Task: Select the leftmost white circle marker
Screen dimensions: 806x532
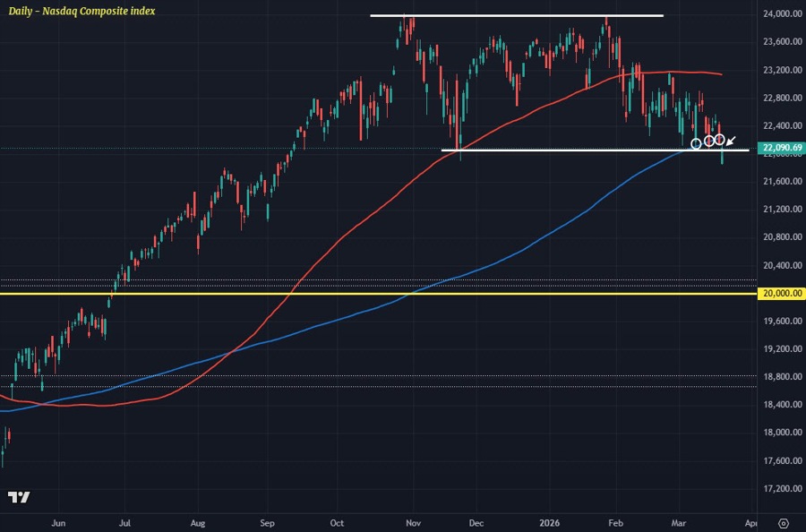Action: [x=697, y=144]
